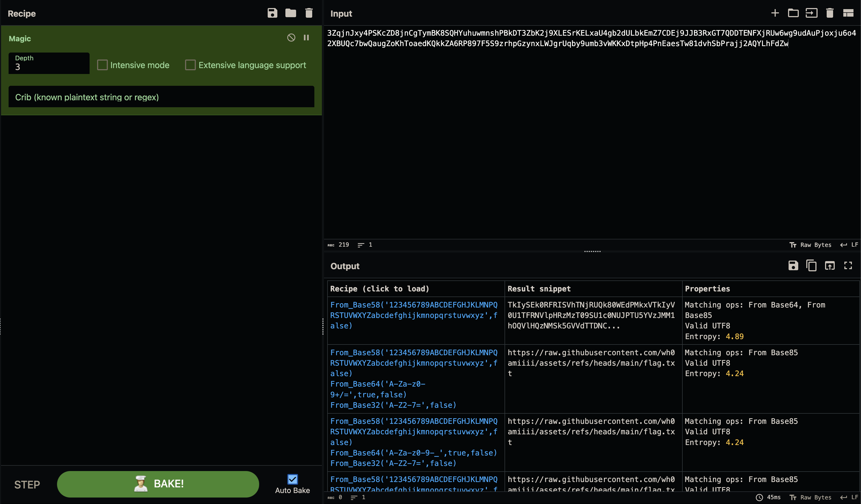Screen dimensions: 861x504
Task: Open the load recipe folder icon
Action: [x=291, y=13]
